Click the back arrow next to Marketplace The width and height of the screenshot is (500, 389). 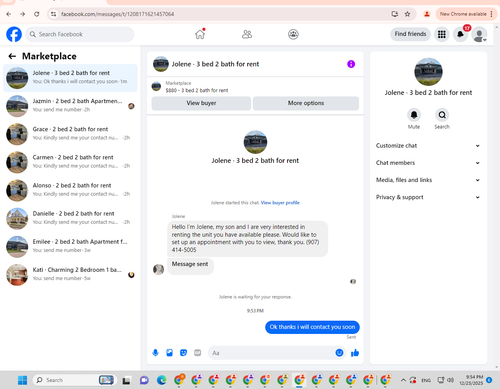(x=12, y=56)
